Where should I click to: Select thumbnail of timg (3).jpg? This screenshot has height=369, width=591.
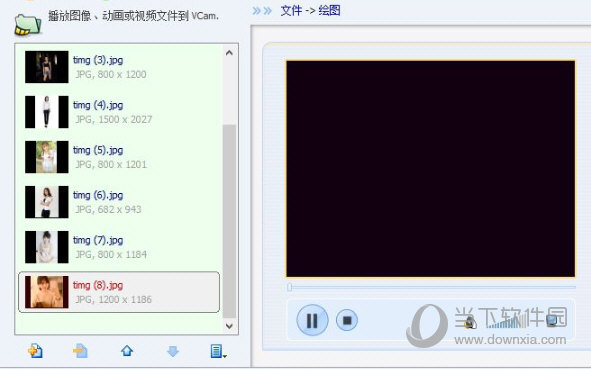(47, 67)
